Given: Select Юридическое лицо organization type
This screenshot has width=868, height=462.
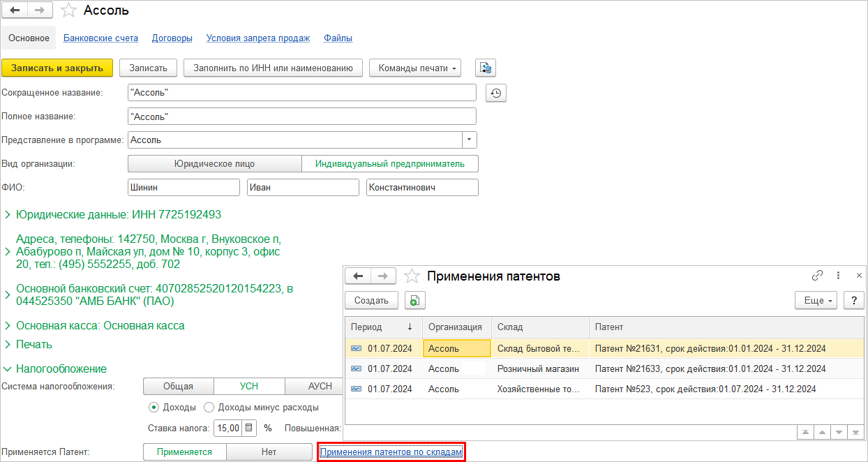Looking at the screenshot, I should point(215,164).
